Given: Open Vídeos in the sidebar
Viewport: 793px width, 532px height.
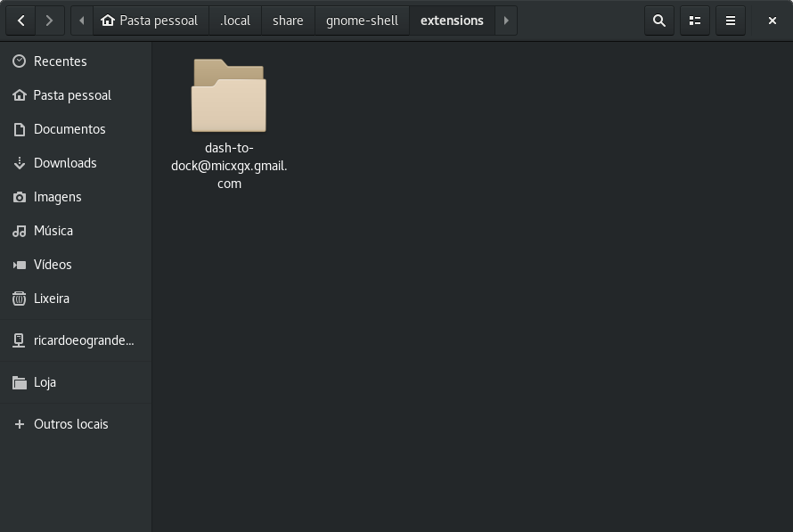Looking at the screenshot, I should [x=76, y=265].
